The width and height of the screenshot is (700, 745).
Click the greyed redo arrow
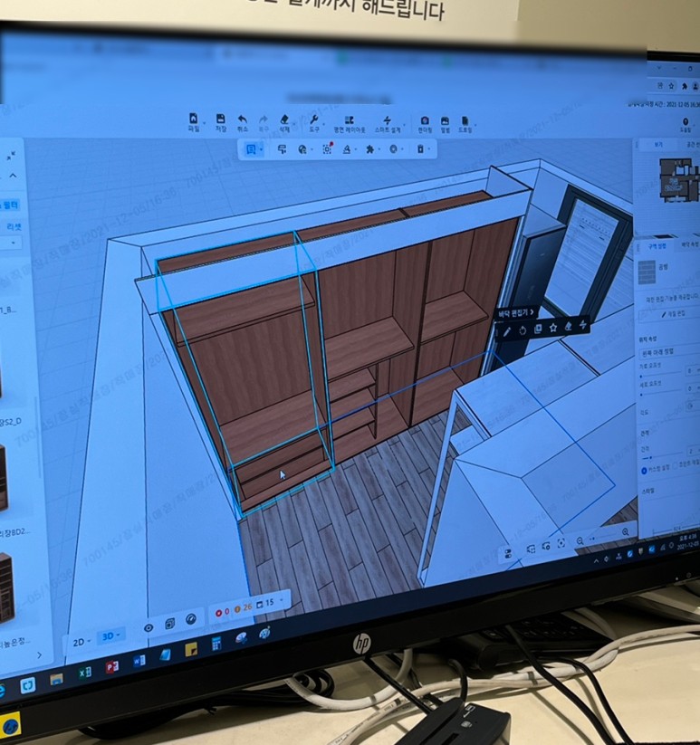coord(263,119)
